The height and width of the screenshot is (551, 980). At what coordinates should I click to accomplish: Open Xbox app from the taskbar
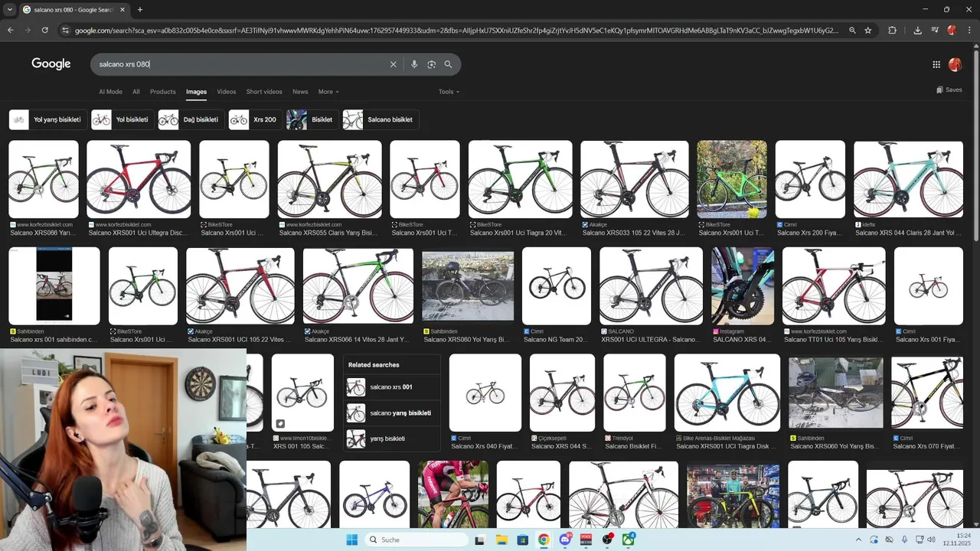(x=629, y=540)
